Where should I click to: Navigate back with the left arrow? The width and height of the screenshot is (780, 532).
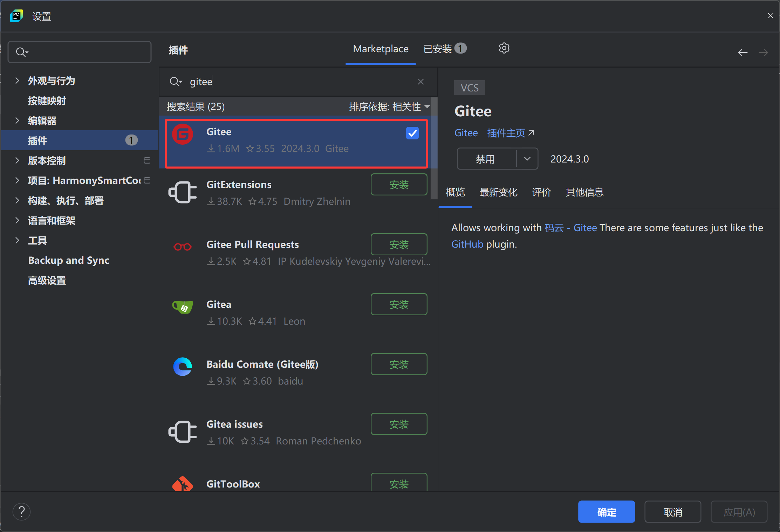pyautogui.click(x=743, y=53)
